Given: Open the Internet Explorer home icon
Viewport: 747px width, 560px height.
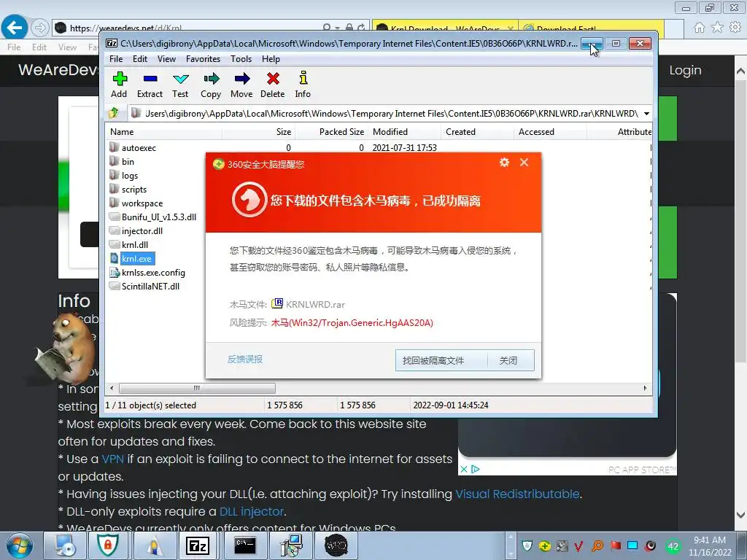Looking at the screenshot, I should (700, 28).
